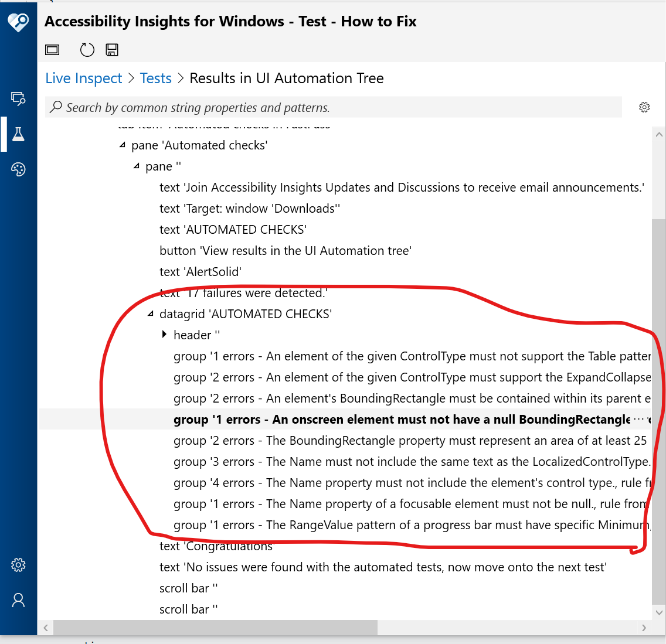Screen dimensions: 666x644
Task: Open application settings in the sidebar
Action: pos(18,564)
